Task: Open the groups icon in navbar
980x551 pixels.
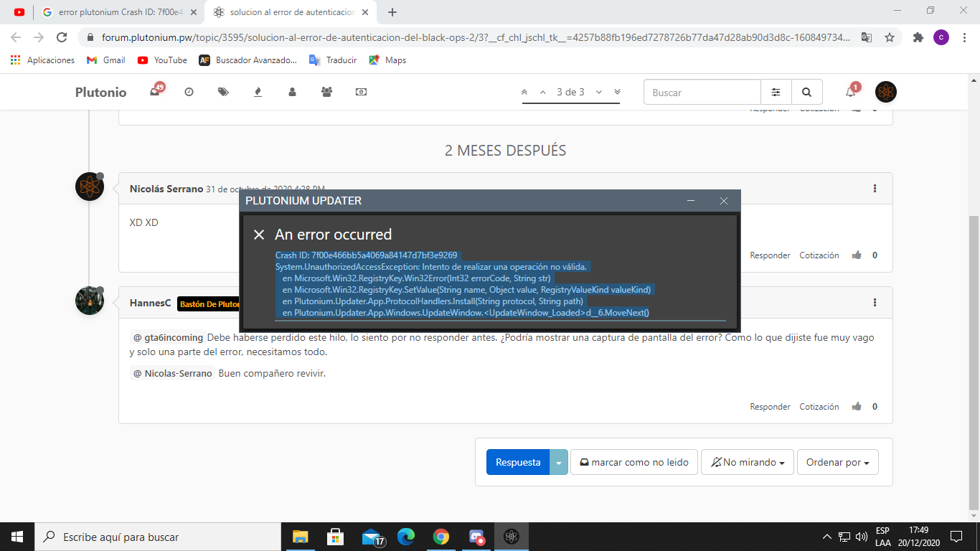Action: coord(326,92)
